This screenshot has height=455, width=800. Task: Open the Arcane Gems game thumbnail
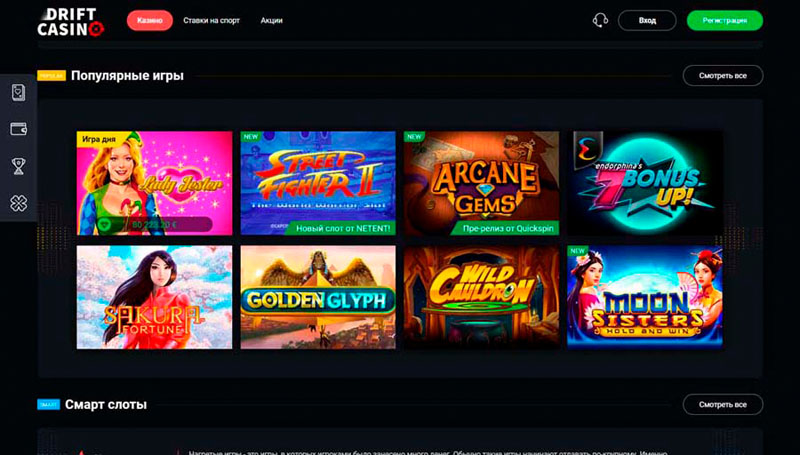481,183
